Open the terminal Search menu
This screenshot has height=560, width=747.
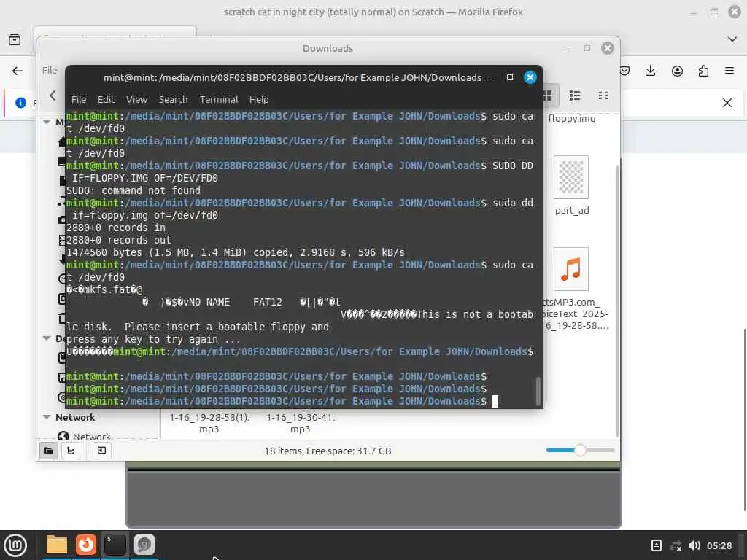[x=173, y=99]
